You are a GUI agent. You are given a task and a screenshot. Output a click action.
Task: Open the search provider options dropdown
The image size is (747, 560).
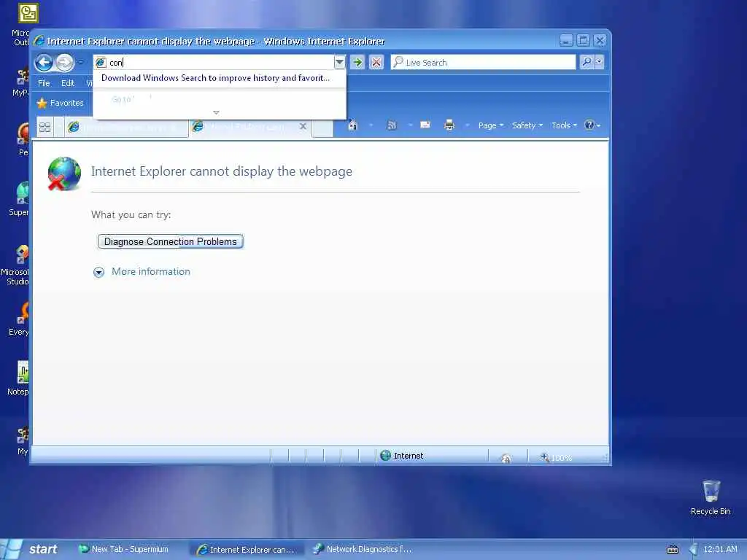pyautogui.click(x=600, y=62)
